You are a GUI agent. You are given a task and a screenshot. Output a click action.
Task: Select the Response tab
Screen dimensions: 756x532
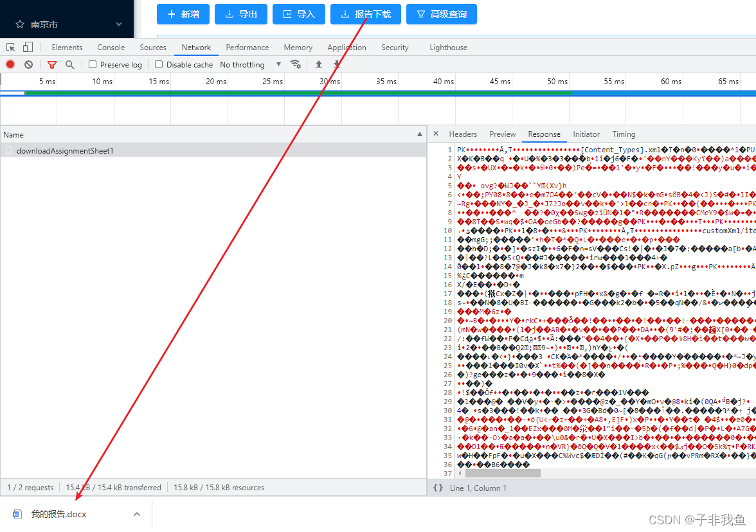544,134
